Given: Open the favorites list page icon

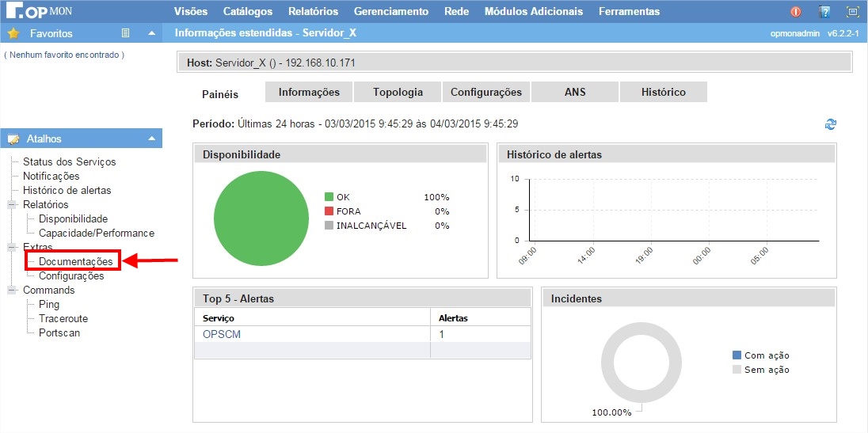Looking at the screenshot, I should pyautogui.click(x=125, y=33).
